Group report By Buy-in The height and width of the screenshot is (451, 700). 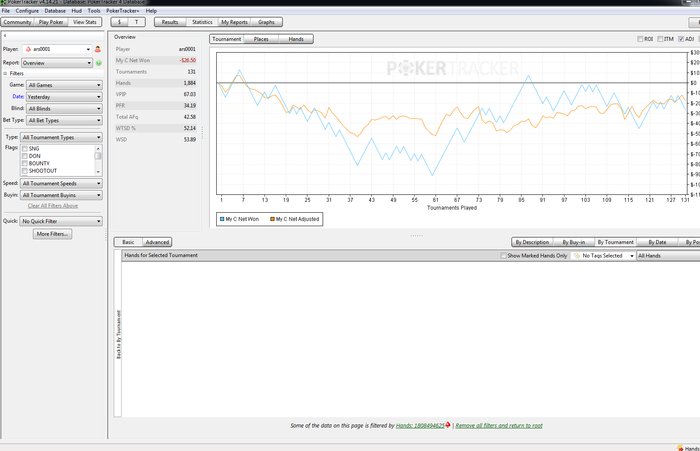pos(574,242)
